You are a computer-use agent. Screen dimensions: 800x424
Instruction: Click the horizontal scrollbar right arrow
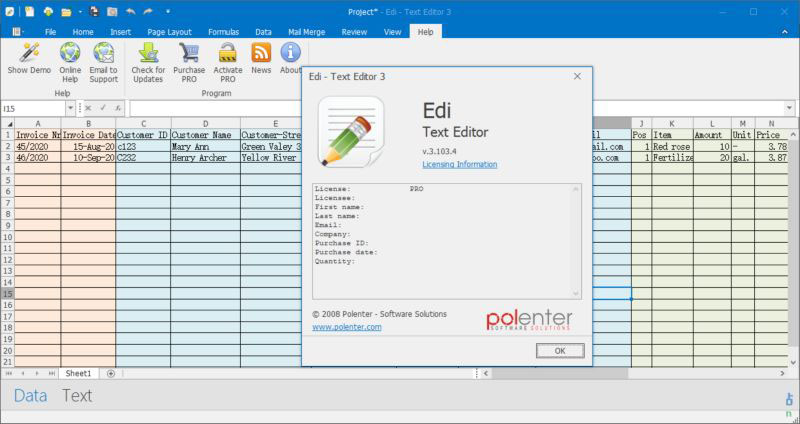[x=783, y=373]
